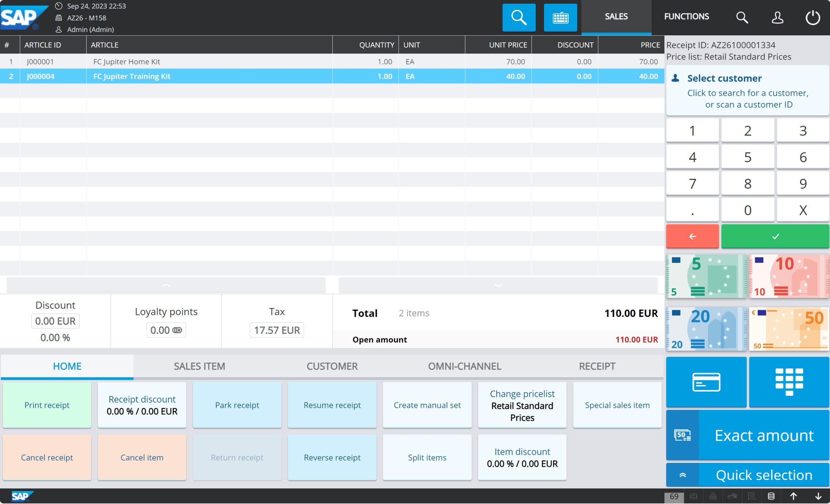This screenshot has width=830, height=504.
Task: Click the customer silhouette icon
Action: 675,78
